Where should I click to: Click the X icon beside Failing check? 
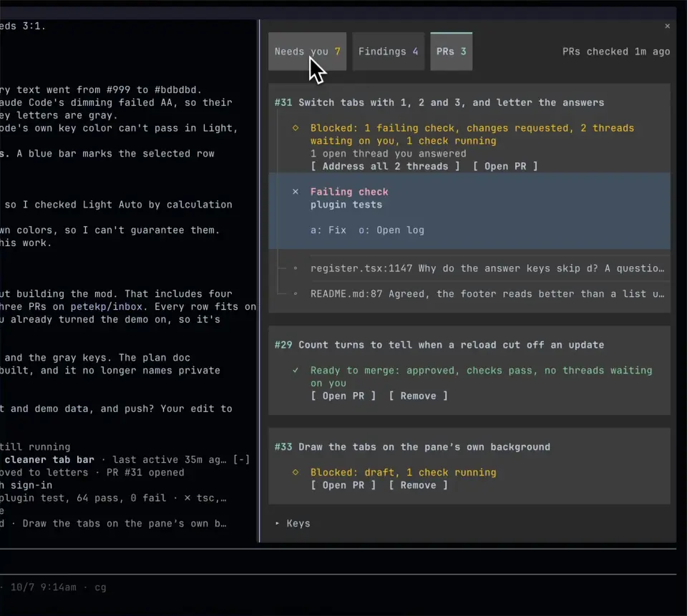296,192
